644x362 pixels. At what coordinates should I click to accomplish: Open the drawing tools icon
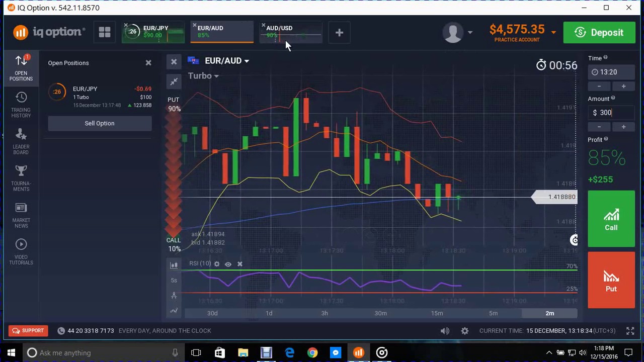pyautogui.click(x=174, y=295)
